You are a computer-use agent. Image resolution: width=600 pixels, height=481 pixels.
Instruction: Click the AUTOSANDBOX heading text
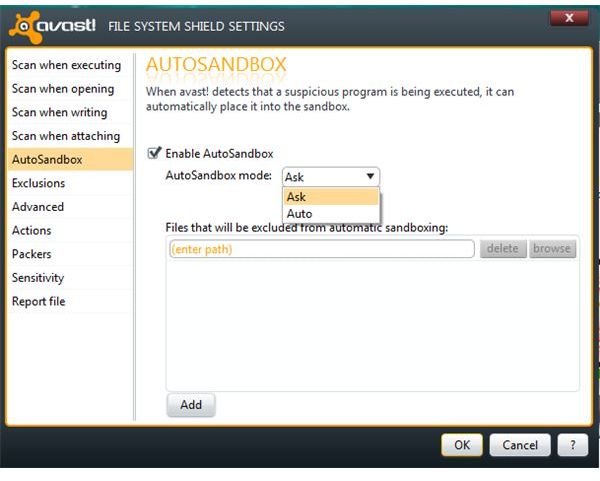coord(216,64)
